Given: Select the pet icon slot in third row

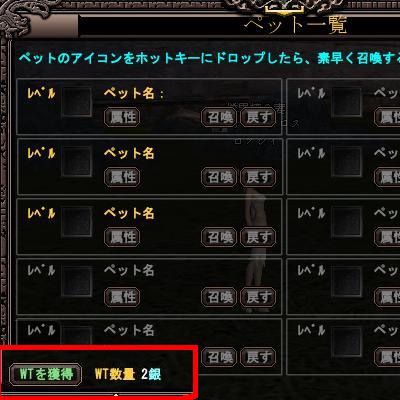Looking at the screenshot, I should tap(76, 222).
